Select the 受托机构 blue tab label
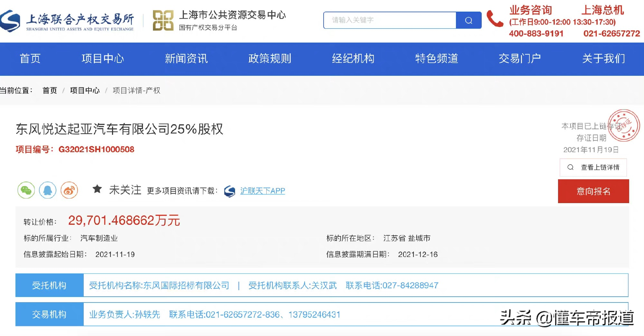644x336 pixels. click(49, 285)
